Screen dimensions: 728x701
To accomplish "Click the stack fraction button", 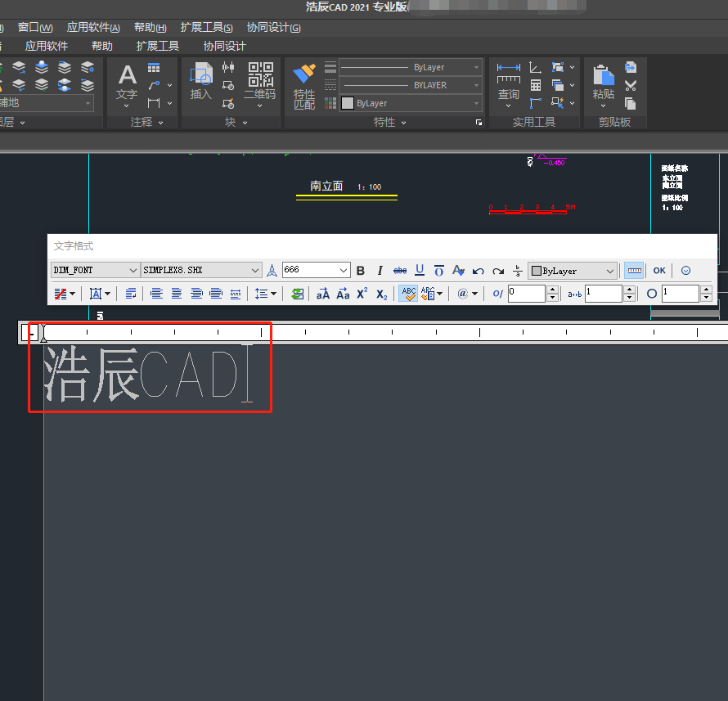I will tap(518, 271).
